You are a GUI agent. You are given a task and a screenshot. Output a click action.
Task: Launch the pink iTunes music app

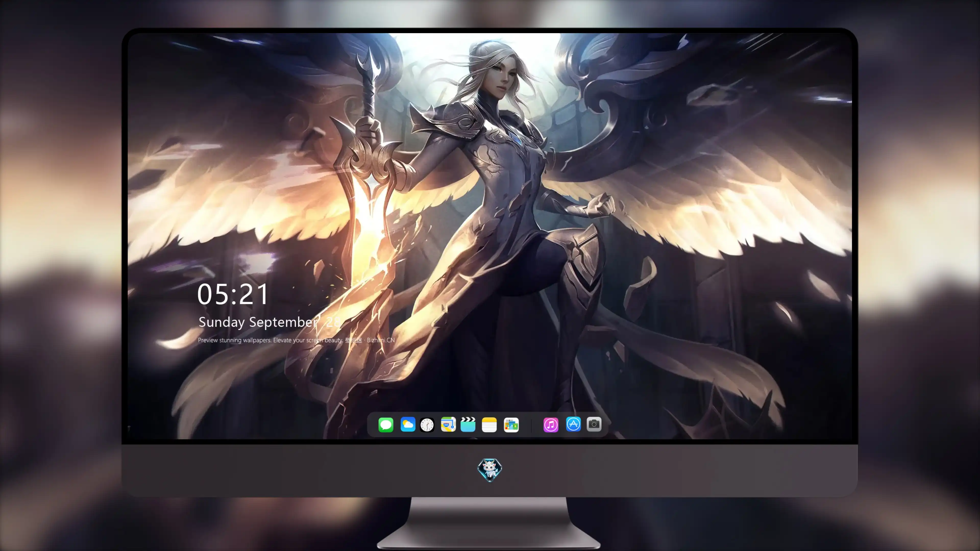tap(550, 425)
